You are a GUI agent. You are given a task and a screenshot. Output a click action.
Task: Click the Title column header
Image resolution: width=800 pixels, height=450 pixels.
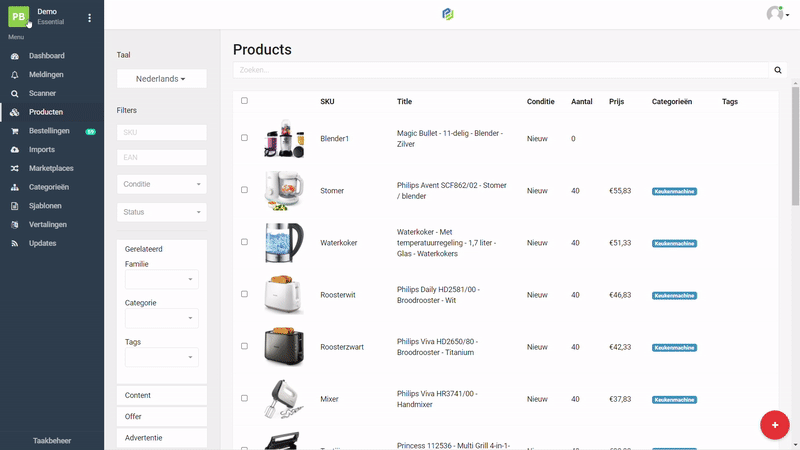405,102
